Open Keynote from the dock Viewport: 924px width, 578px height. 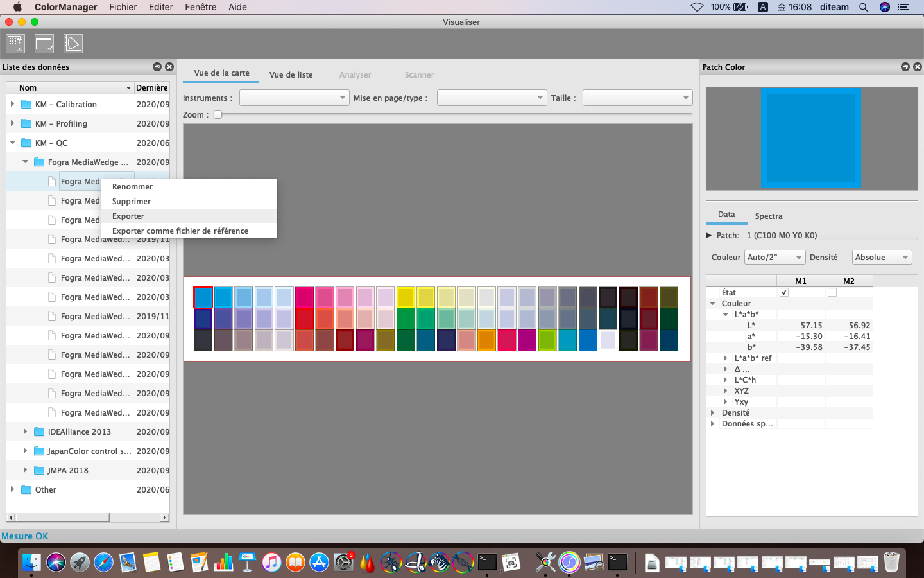(x=247, y=563)
